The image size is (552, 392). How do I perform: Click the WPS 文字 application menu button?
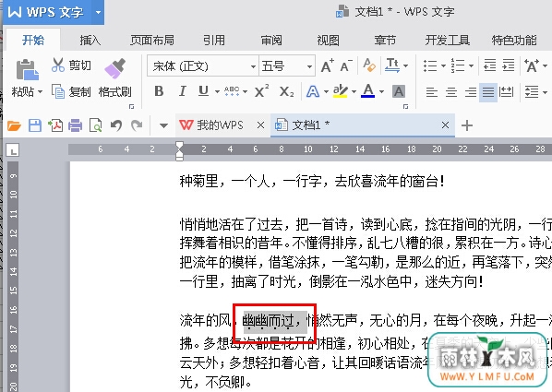pos(47,12)
